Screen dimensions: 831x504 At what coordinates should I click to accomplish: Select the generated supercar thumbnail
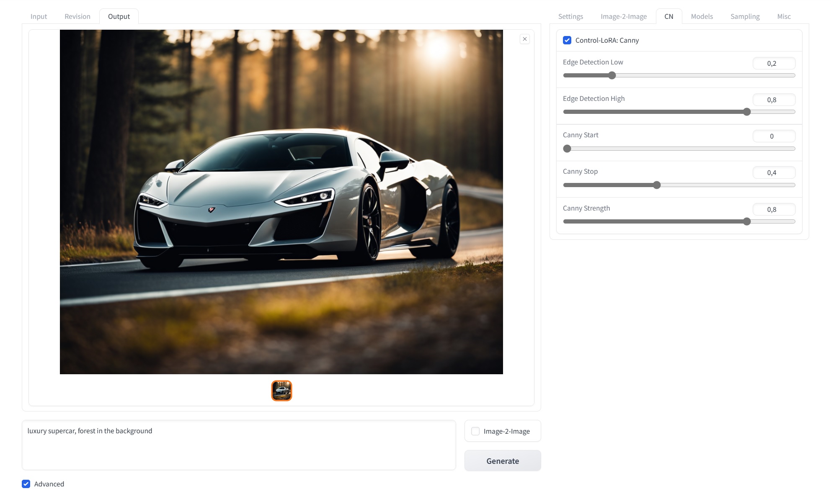[x=281, y=391]
